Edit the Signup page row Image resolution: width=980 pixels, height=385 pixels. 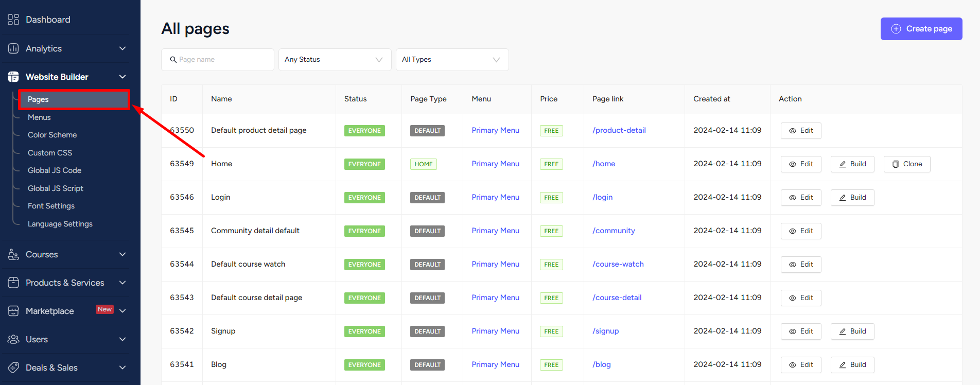tap(801, 331)
